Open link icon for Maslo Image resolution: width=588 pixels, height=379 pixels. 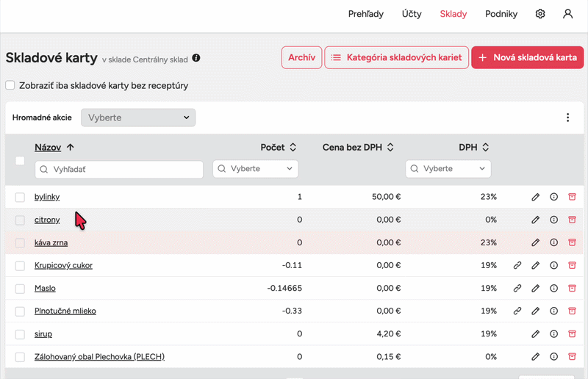pyautogui.click(x=517, y=288)
